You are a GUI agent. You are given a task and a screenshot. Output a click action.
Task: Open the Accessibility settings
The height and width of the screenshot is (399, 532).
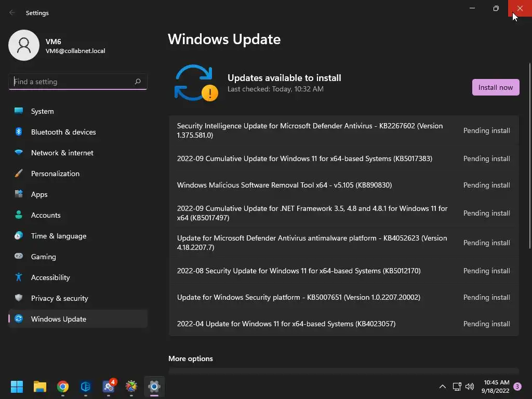pos(78,277)
